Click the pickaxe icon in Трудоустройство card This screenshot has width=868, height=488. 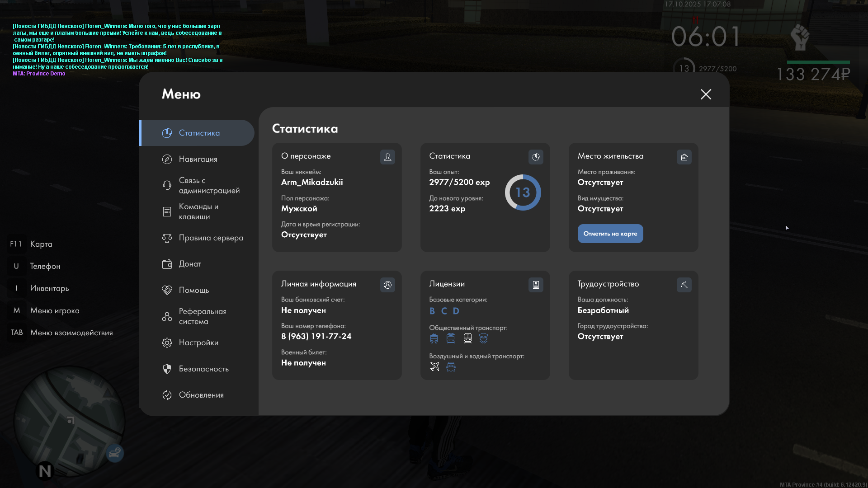coord(684,285)
